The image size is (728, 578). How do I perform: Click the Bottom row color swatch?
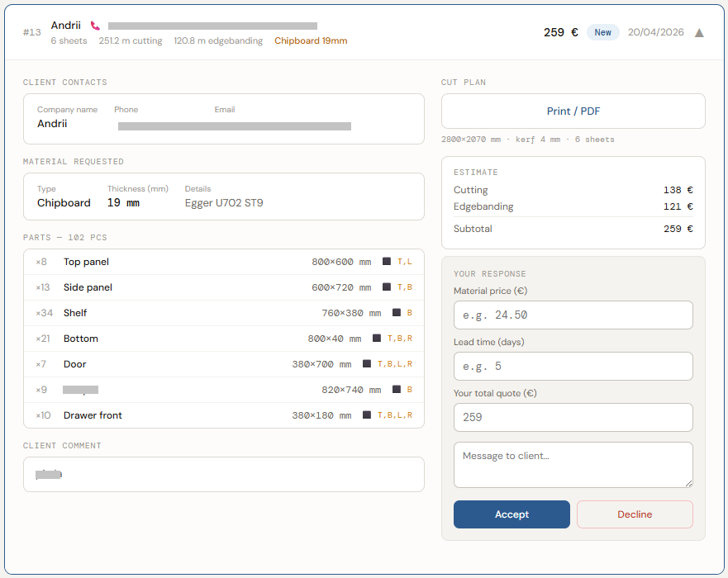377,338
